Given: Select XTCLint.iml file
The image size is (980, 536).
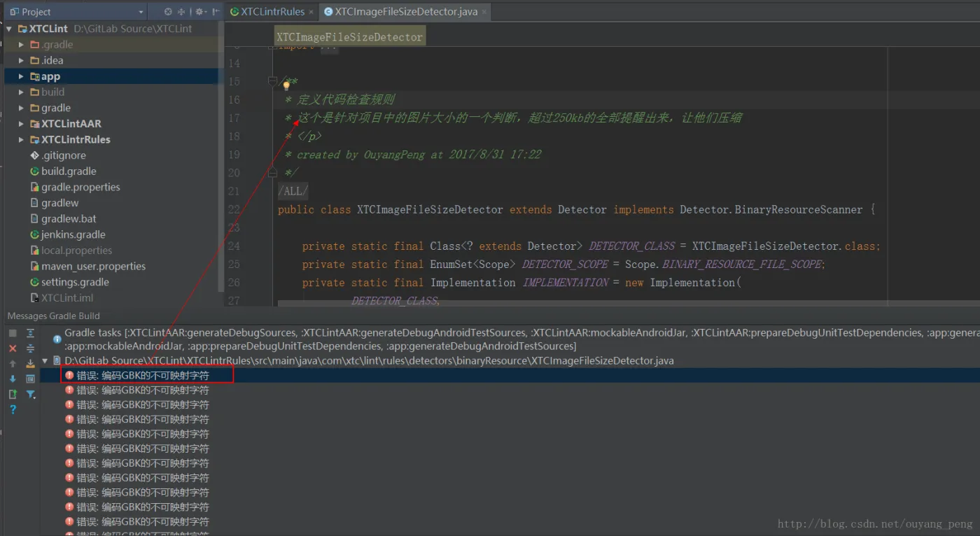Looking at the screenshot, I should tap(67, 298).
